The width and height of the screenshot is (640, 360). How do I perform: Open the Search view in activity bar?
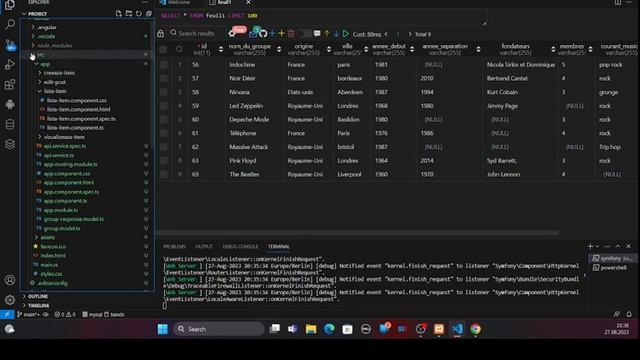pos(10,24)
